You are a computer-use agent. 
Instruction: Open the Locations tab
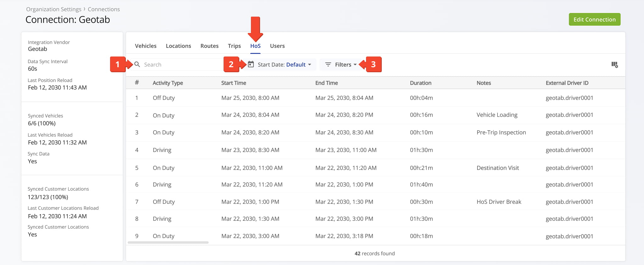[178, 46]
